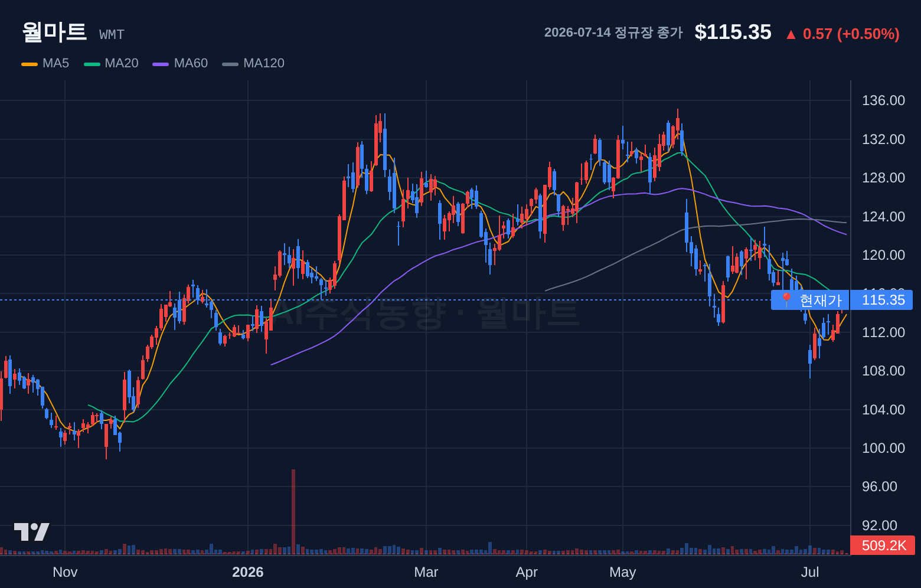Toggle the MA20 legend entry

(x=112, y=63)
